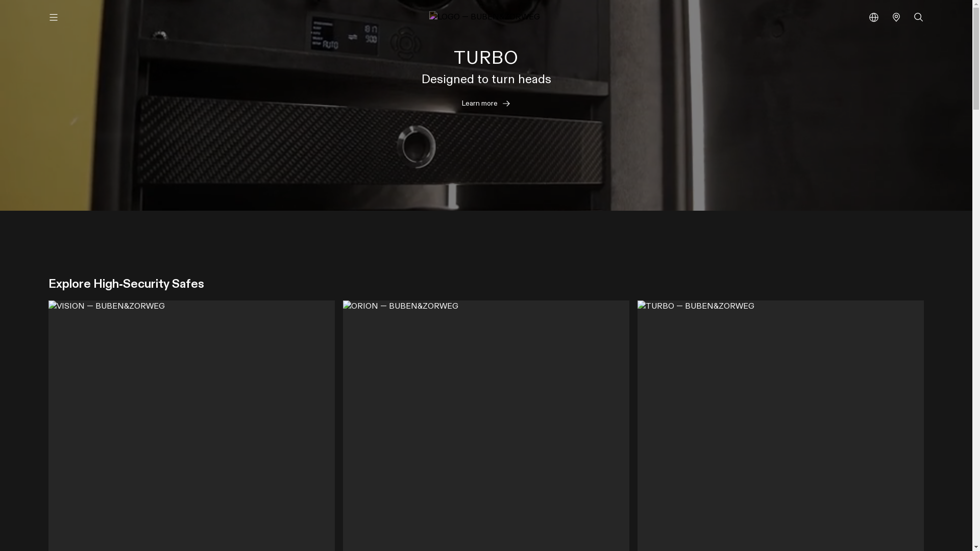Click the TURBO hero heading
The image size is (980, 551).
coord(486,58)
